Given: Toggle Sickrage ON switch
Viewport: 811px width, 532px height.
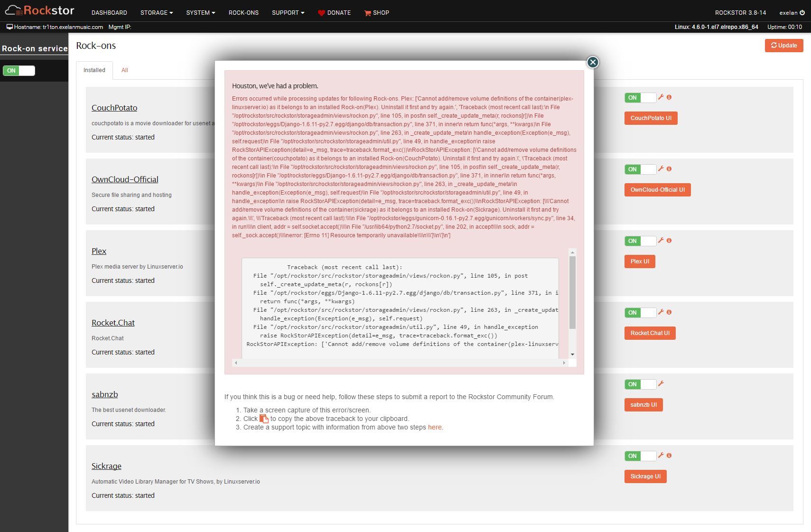Looking at the screenshot, I should [x=641, y=456].
